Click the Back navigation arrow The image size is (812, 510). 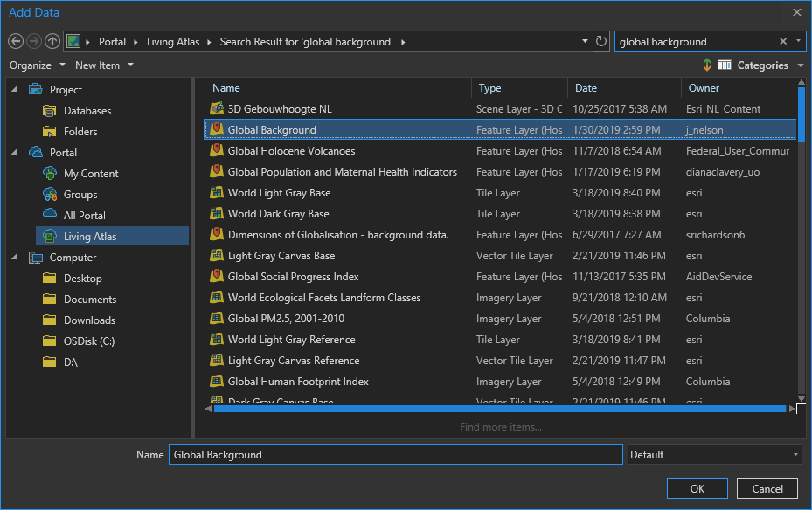tap(15, 41)
